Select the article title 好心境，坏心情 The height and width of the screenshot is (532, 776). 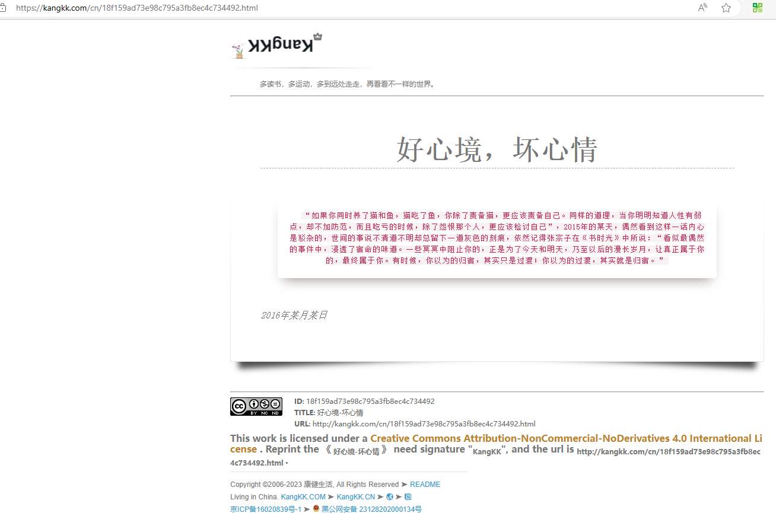click(497, 149)
